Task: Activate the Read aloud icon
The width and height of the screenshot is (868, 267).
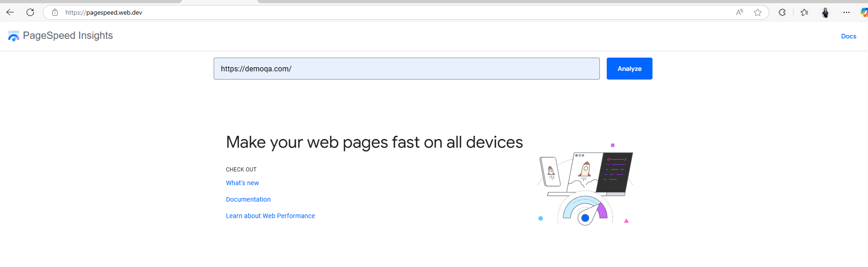Action: pyautogui.click(x=739, y=12)
